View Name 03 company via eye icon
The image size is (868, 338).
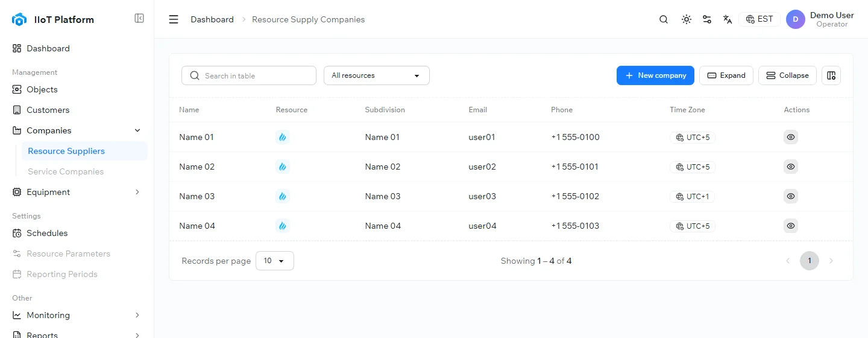791,196
